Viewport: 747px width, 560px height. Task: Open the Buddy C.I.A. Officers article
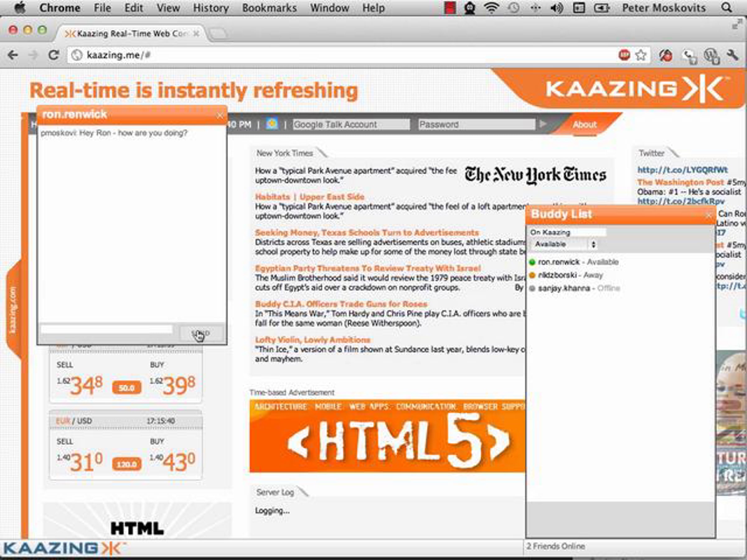341,304
